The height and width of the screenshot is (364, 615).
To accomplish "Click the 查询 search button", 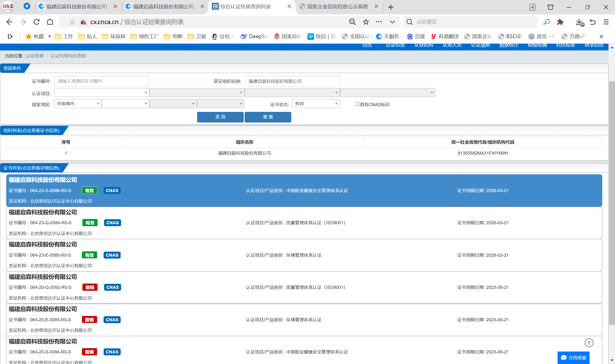I will [220, 117].
